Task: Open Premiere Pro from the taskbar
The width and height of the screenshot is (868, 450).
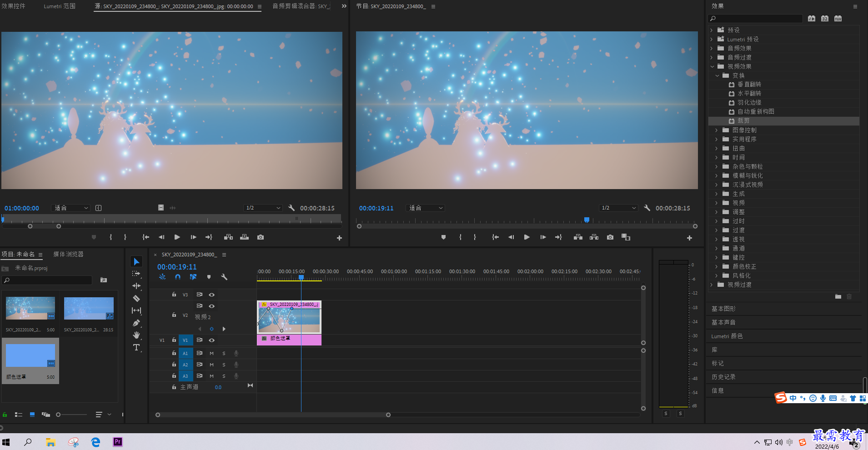Action: coord(118,442)
